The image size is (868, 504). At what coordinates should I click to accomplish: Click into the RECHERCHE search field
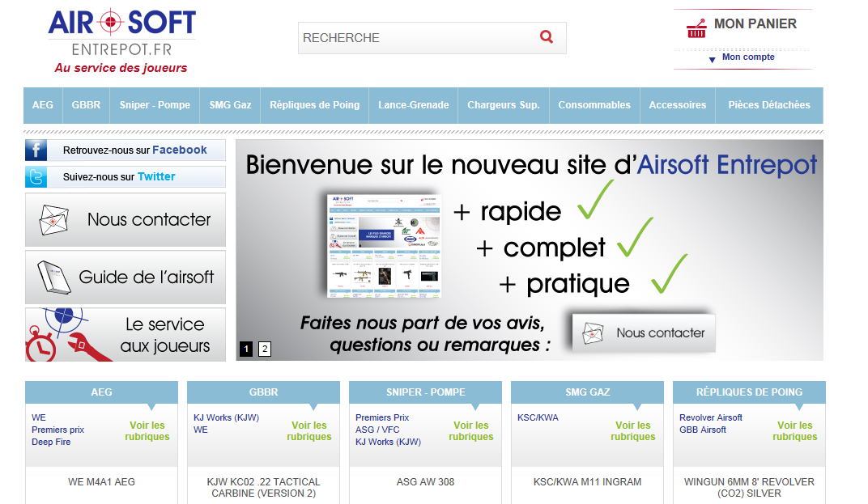coord(413,38)
